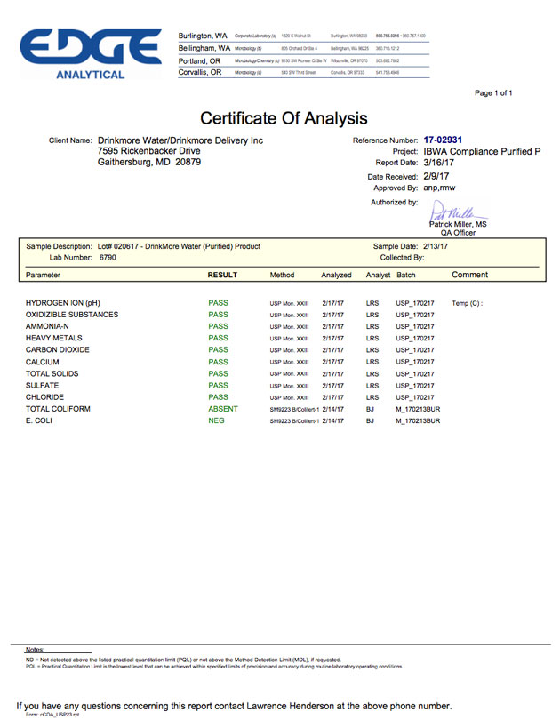This screenshot has width=560, height=728.
Task: Click NEG result for E. COLI
Action: pyautogui.click(x=216, y=420)
